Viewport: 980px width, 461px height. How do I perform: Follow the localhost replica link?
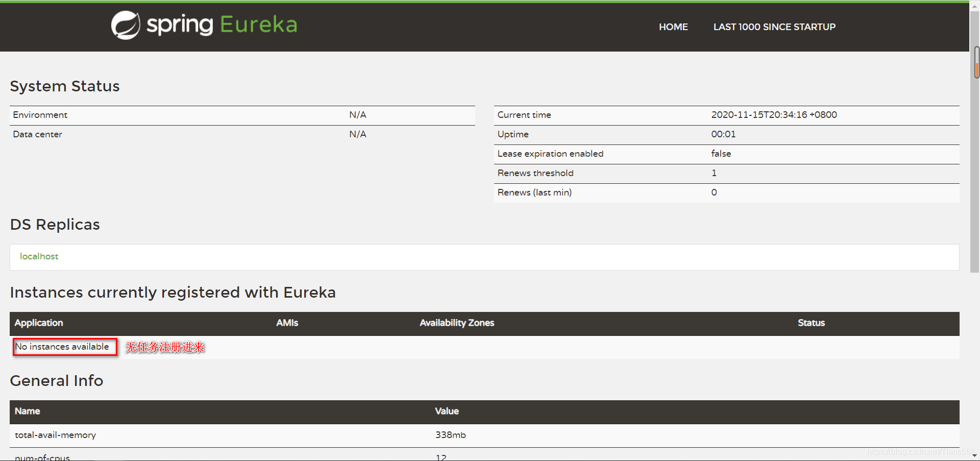pyautogui.click(x=39, y=256)
